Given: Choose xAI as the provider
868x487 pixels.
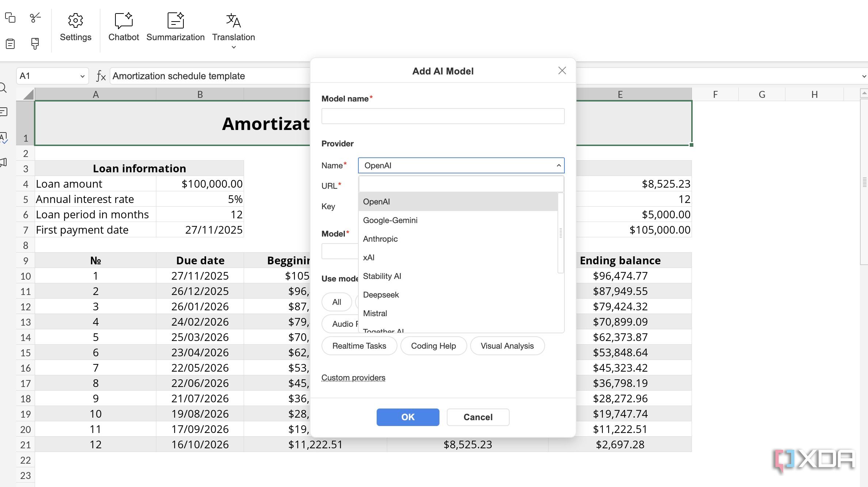Looking at the screenshot, I should click(x=458, y=257).
